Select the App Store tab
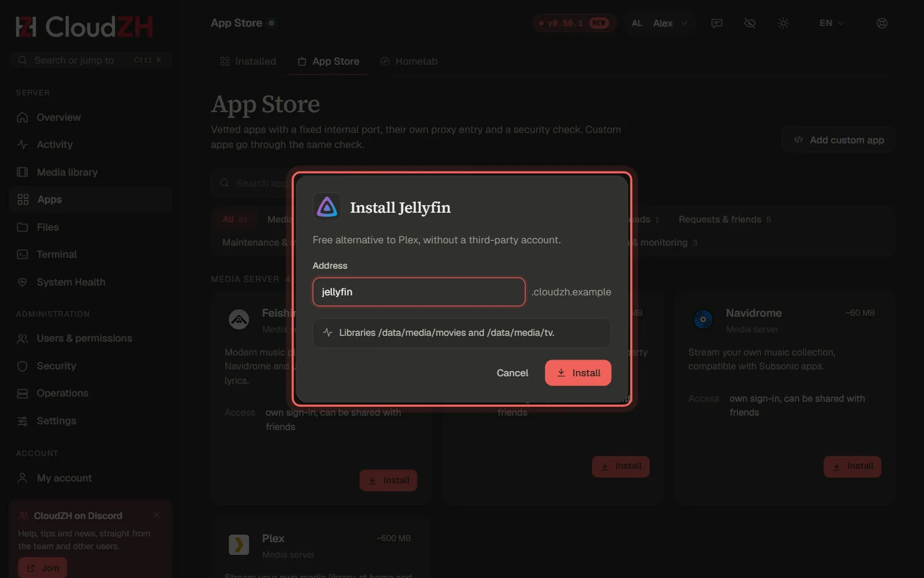 (x=328, y=61)
